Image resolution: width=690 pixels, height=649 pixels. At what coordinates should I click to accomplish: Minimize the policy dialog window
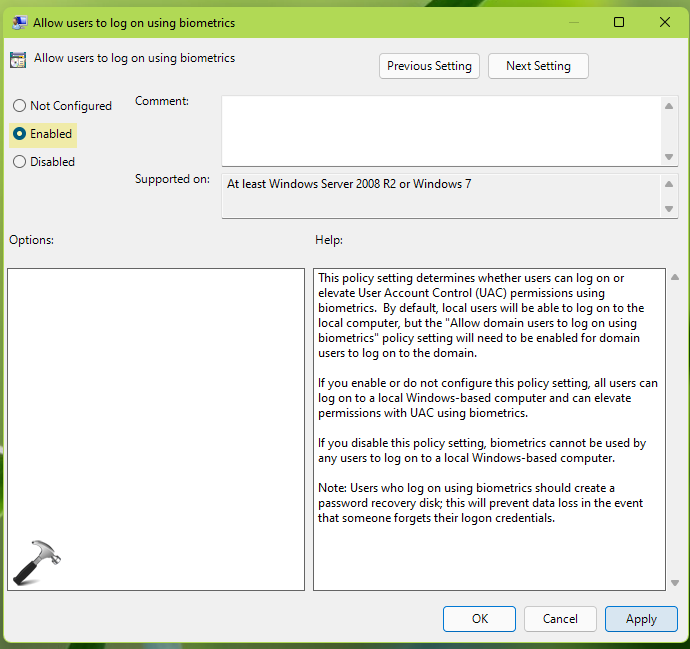point(573,22)
